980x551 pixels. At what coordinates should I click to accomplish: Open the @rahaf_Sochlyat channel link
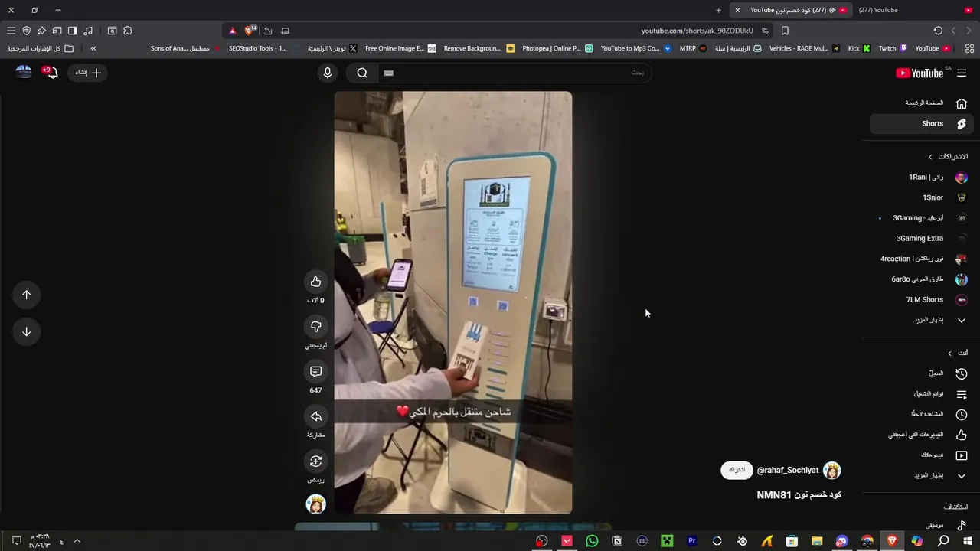(x=788, y=470)
